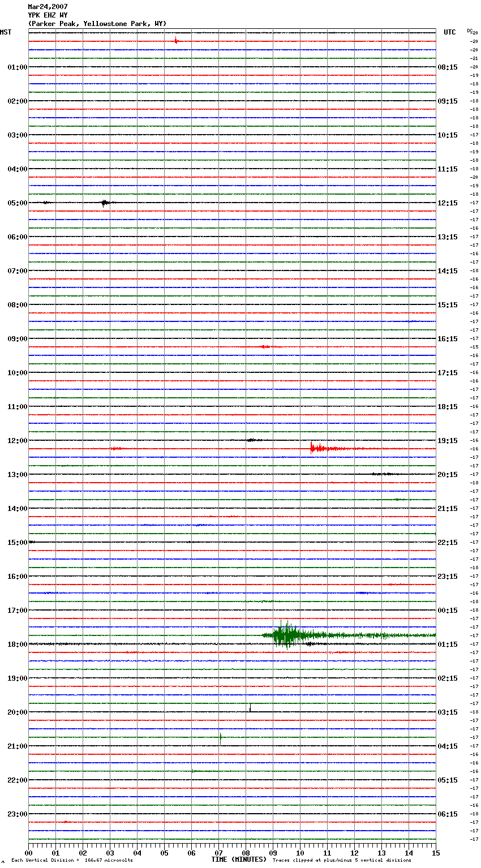This screenshot has height=868, width=481.
Task: Click minute tick 12 on the time axis
Action: [354, 853]
